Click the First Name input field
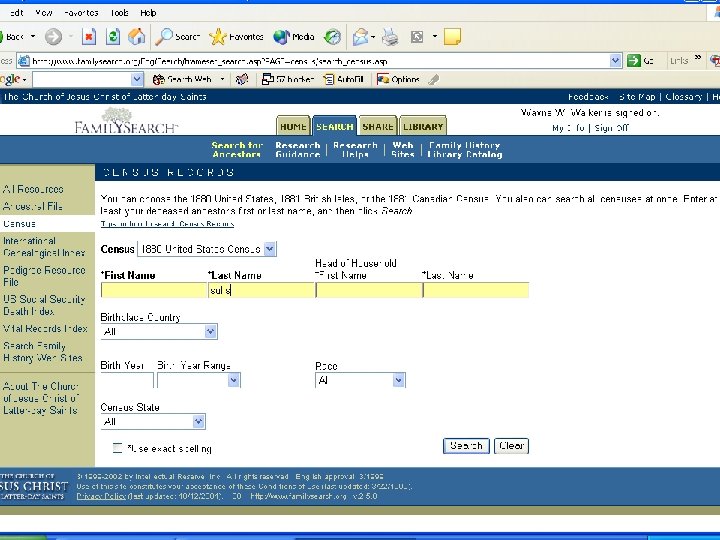This screenshot has height=540, width=720. pyautogui.click(x=153, y=290)
